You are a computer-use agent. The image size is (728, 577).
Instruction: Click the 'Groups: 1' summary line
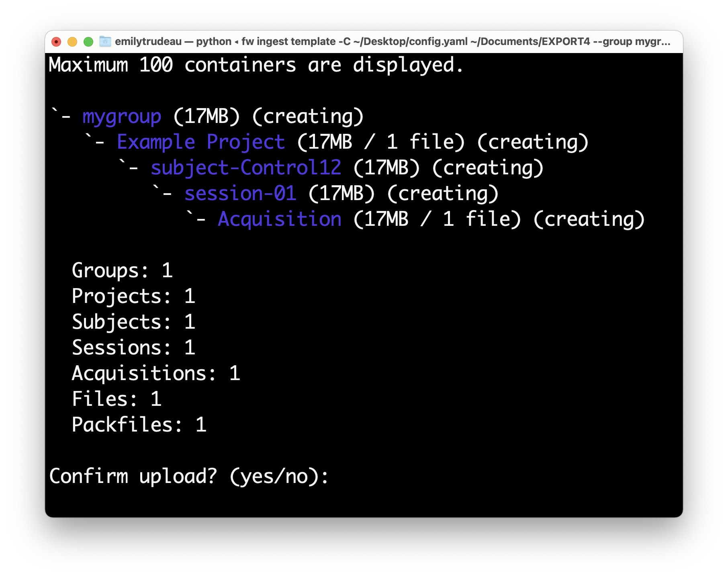click(122, 270)
